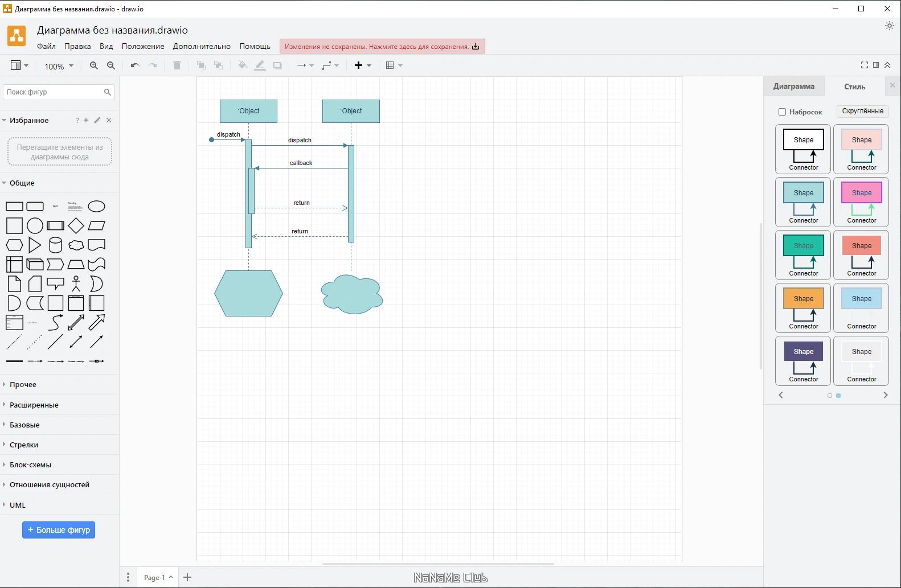Open the Вид menu
This screenshot has width=901, height=588.
(x=107, y=46)
